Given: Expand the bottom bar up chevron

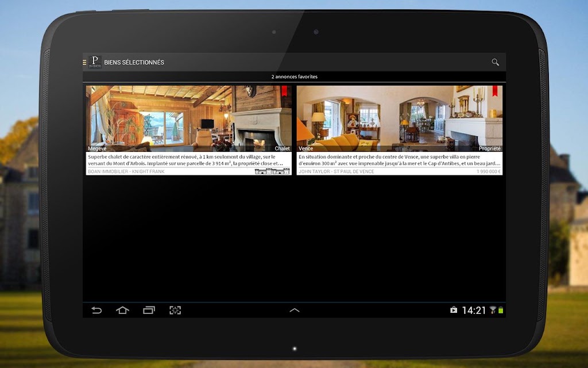Looking at the screenshot, I should [295, 310].
